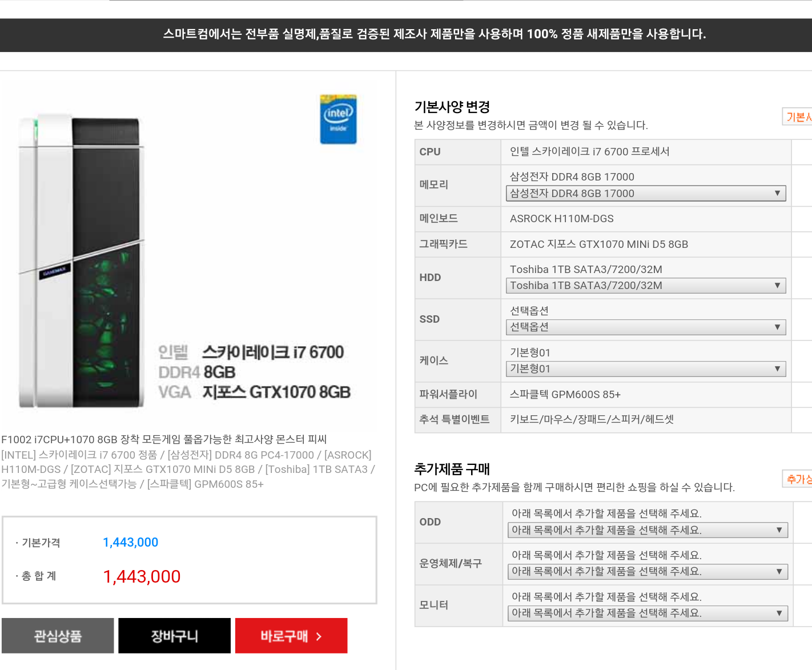Viewport: 812px width, 670px height.
Task: Expand the SSD 선택옵션 dropdown
Action: point(646,327)
